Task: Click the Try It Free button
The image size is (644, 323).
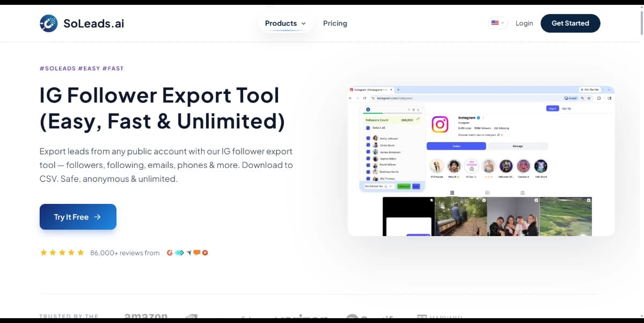Action: click(x=78, y=217)
